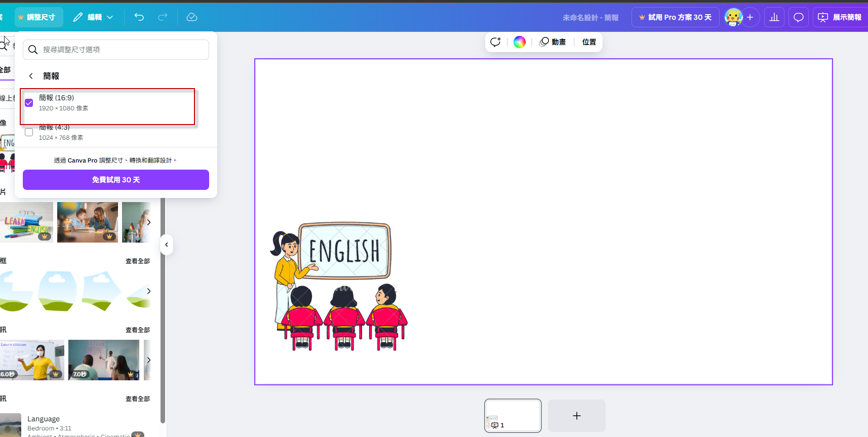Add a new page with plus button
Image resolution: width=868 pixels, height=437 pixels.
tap(577, 416)
